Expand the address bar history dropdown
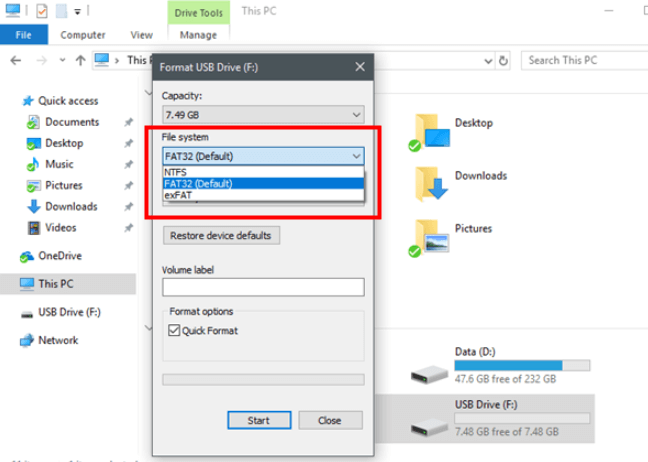The image size is (648, 462). pos(488,61)
